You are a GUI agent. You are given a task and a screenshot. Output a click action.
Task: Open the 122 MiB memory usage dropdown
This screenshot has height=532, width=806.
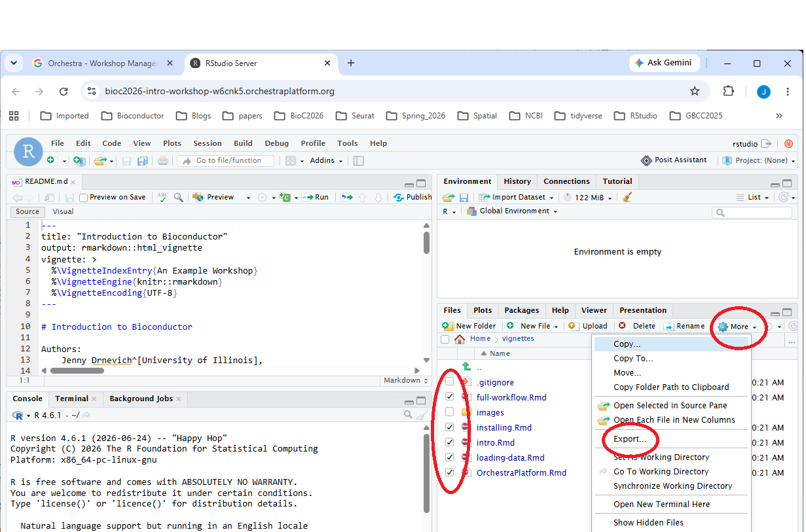[587, 197]
